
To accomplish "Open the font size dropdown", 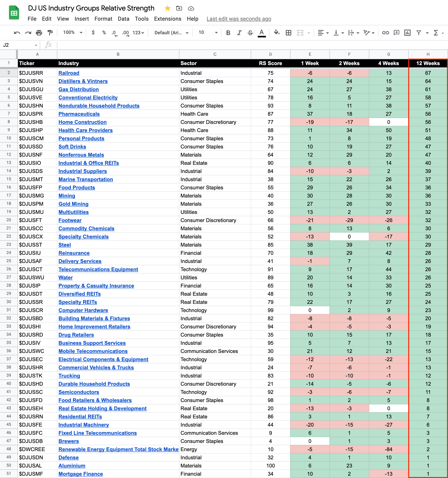I will (208, 33).
